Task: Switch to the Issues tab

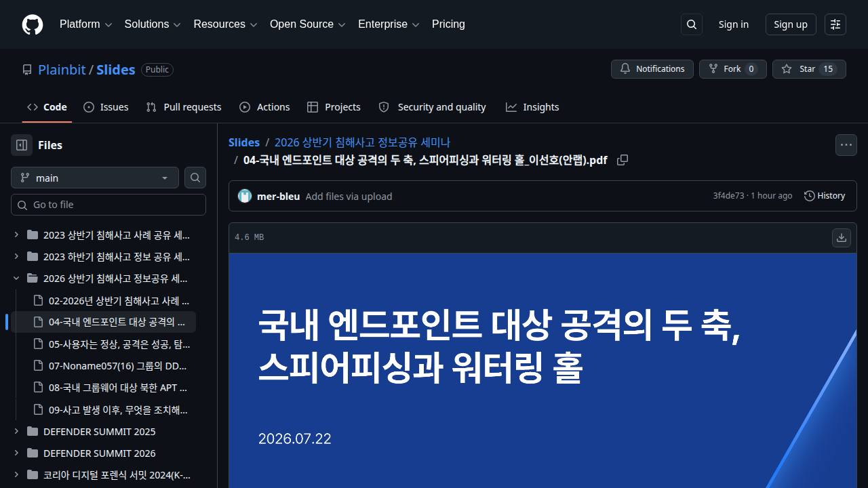Action: (106, 107)
